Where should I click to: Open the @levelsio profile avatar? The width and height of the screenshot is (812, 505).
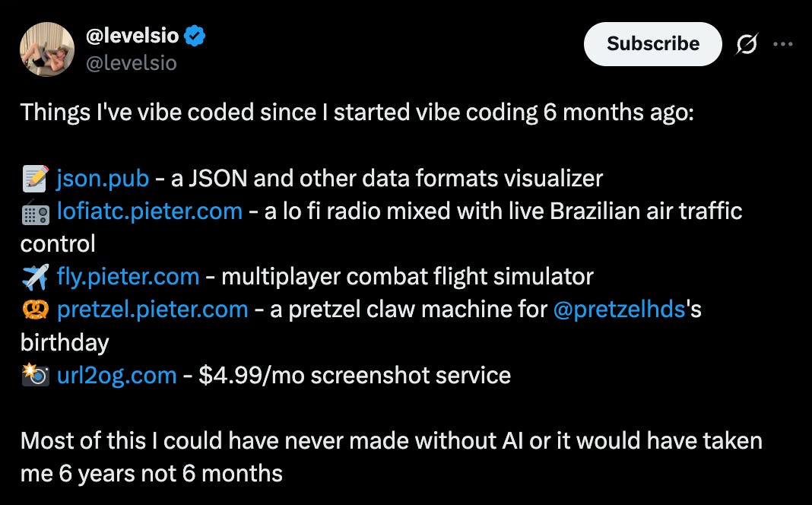(46, 49)
